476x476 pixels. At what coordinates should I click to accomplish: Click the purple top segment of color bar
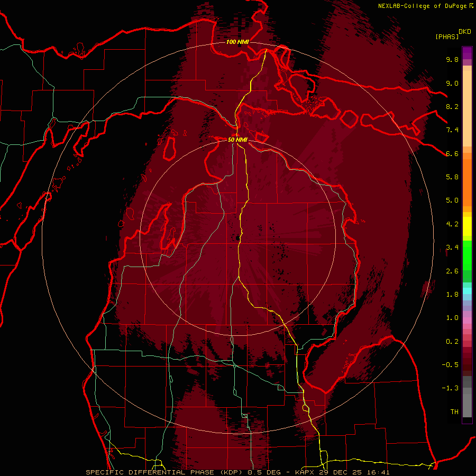tap(467, 53)
